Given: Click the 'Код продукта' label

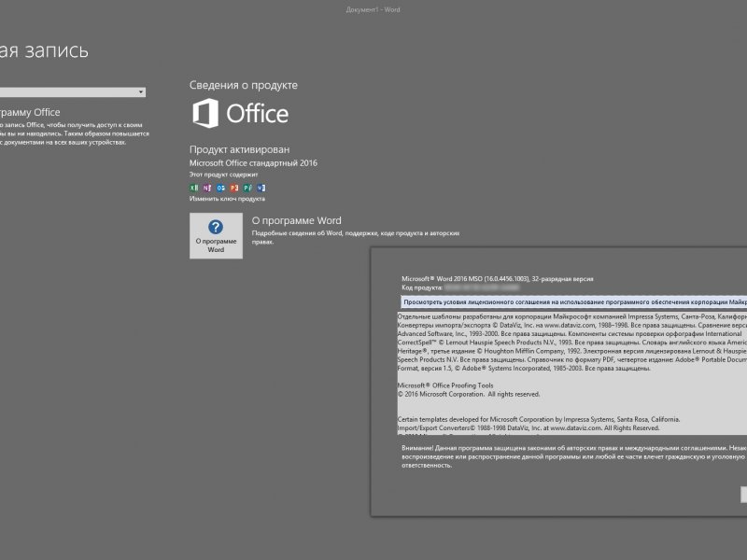Looking at the screenshot, I should [x=422, y=287].
